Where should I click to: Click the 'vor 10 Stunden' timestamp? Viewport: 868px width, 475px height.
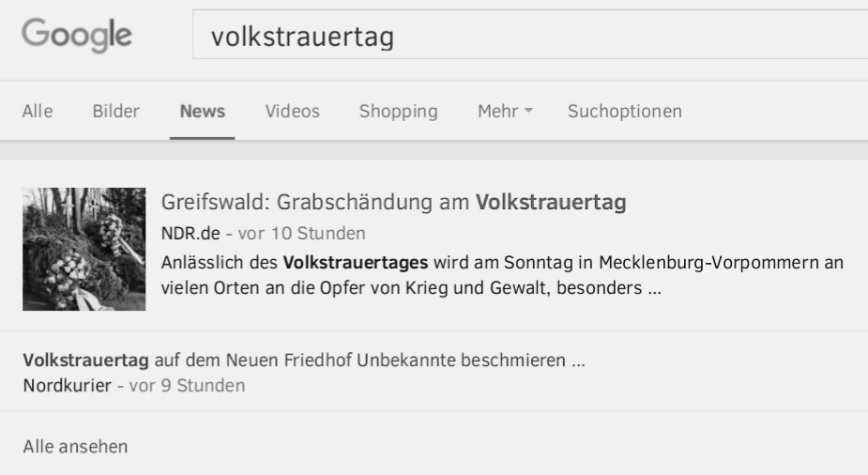(x=302, y=233)
